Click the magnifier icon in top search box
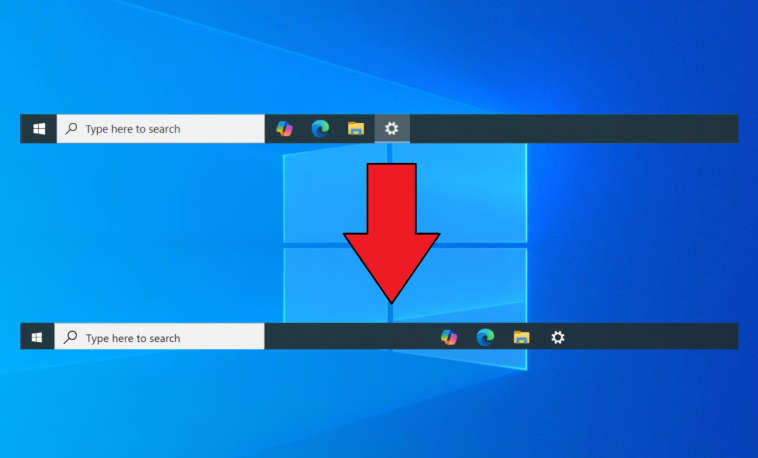 71,129
